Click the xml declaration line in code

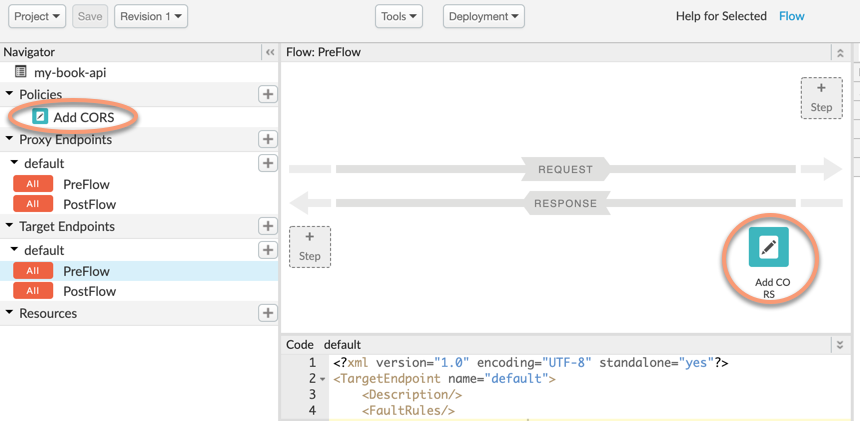tap(530, 363)
